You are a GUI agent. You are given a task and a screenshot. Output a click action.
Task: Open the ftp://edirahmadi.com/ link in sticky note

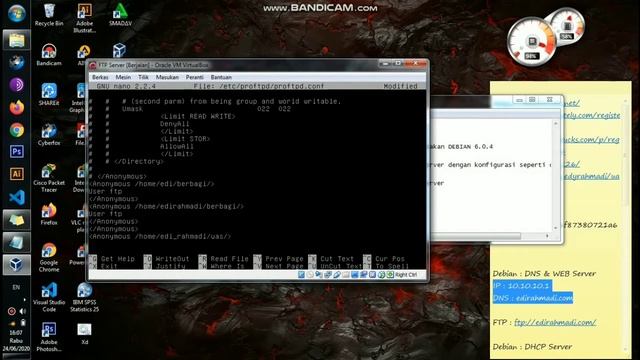point(555,322)
